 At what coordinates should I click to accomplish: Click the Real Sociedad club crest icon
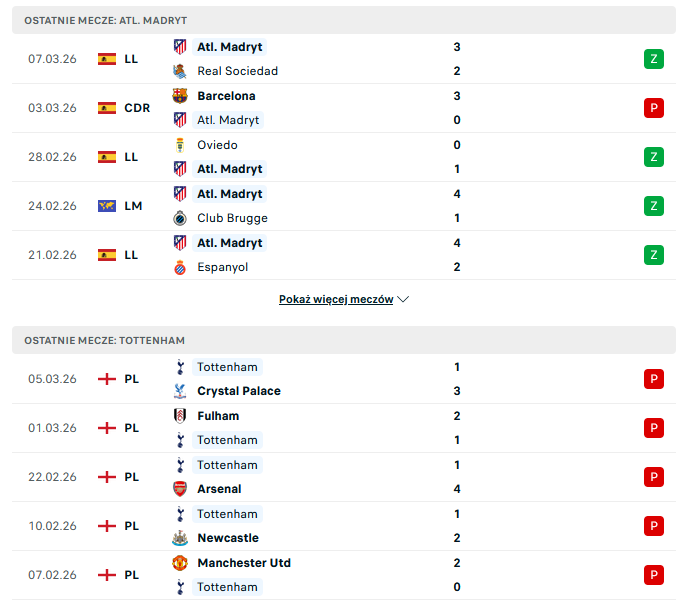coord(180,71)
